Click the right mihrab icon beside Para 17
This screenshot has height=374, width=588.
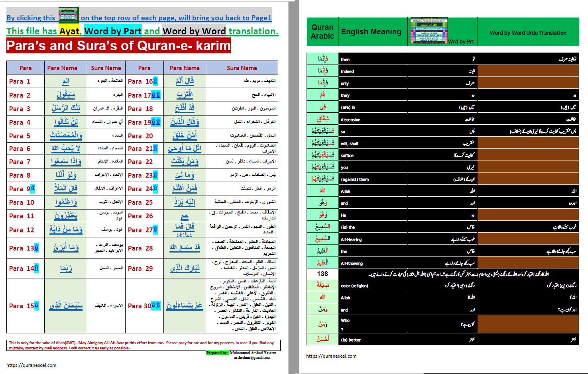[158, 95]
